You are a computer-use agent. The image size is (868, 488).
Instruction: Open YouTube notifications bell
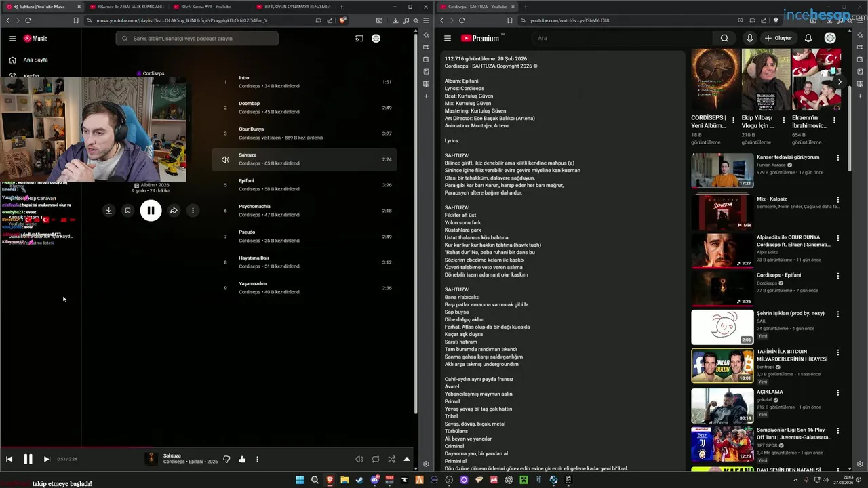pyautogui.click(x=808, y=38)
